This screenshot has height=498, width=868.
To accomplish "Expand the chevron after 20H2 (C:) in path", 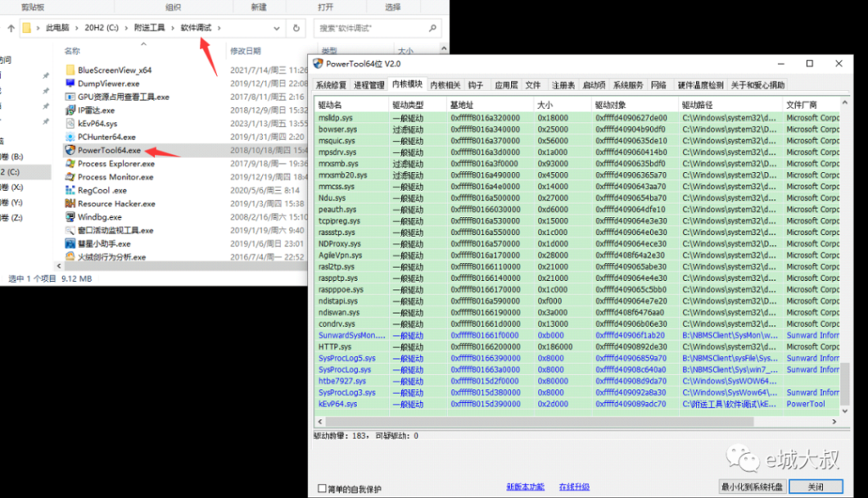I will tap(127, 28).
